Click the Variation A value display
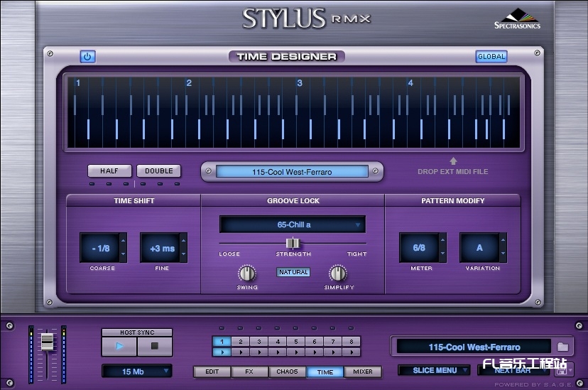 click(x=479, y=247)
